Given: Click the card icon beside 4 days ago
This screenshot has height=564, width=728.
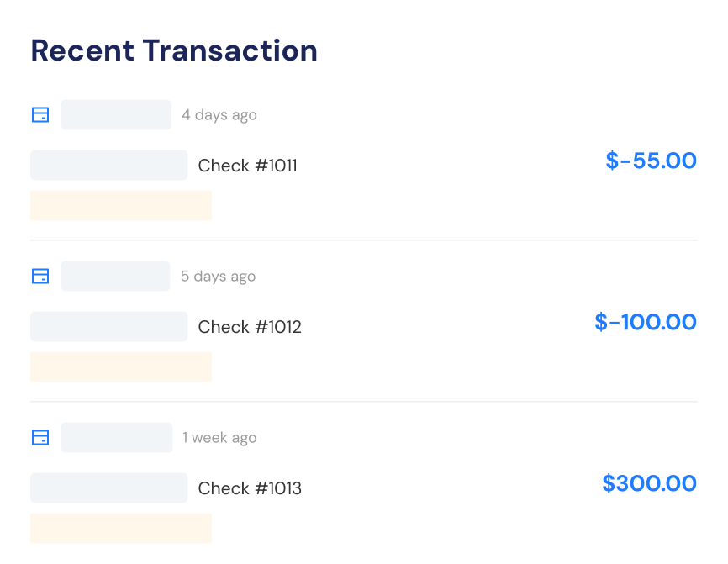Looking at the screenshot, I should [40, 114].
